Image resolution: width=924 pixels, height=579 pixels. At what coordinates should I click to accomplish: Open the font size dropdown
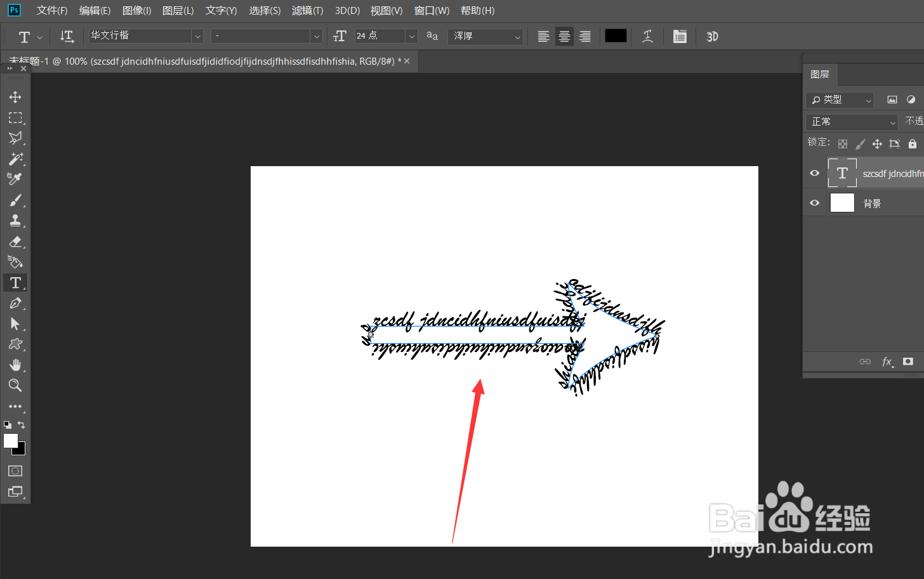coord(411,36)
